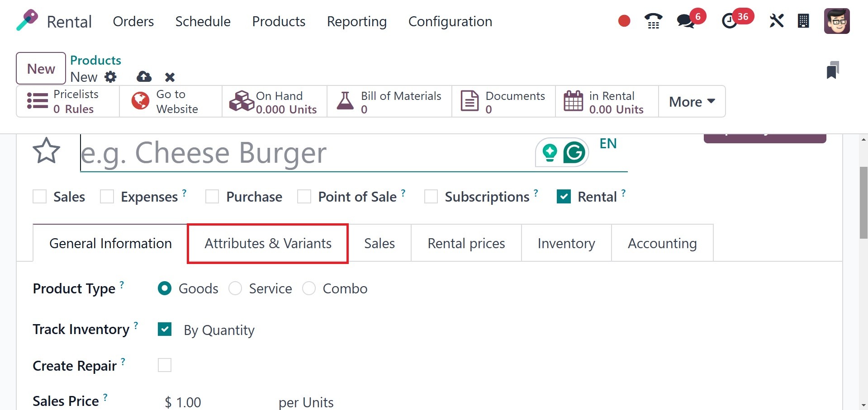Open the chat messages icon
868x410 pixels.
coord(686,21)
